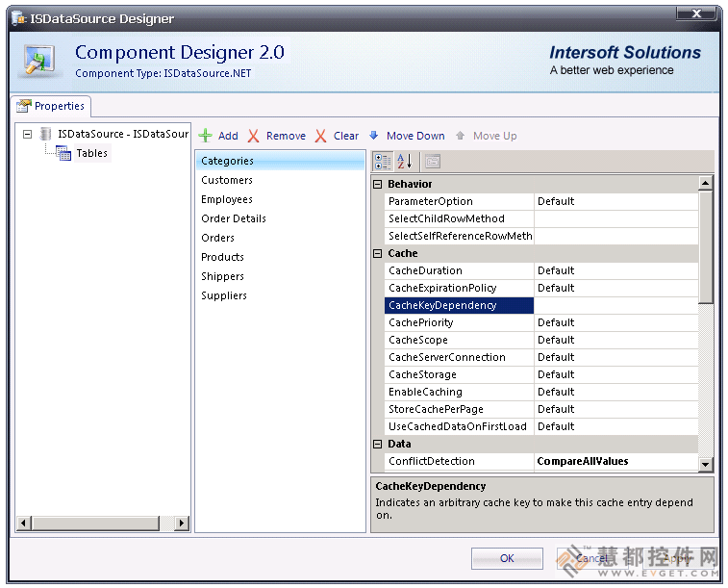Select Suppliers in the table list
This screenshot has height=588, width=728.
point(280,295)
